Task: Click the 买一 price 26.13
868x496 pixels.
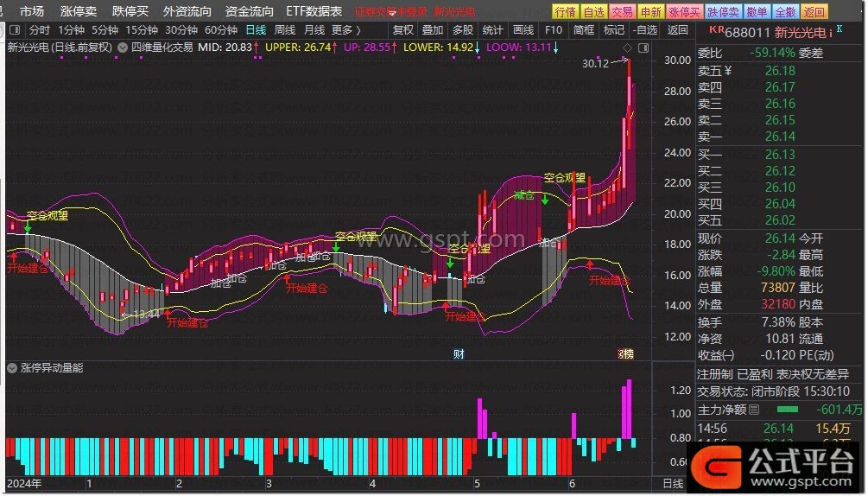Action: (780, 155)
